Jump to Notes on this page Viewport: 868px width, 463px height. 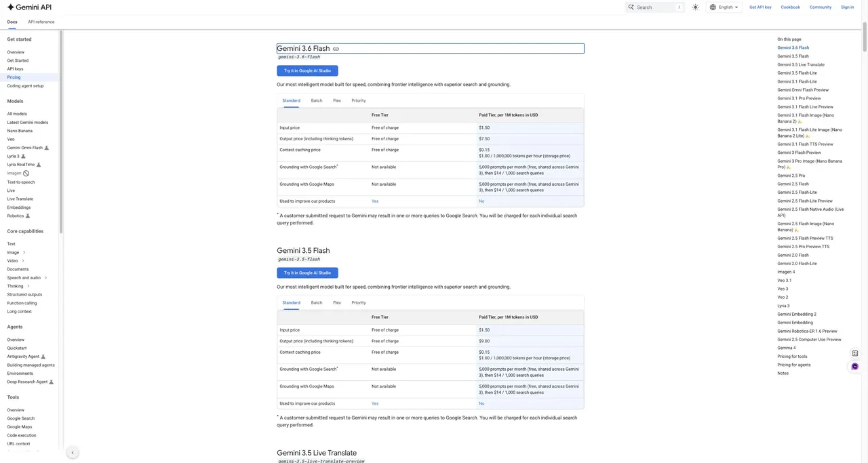783,374
